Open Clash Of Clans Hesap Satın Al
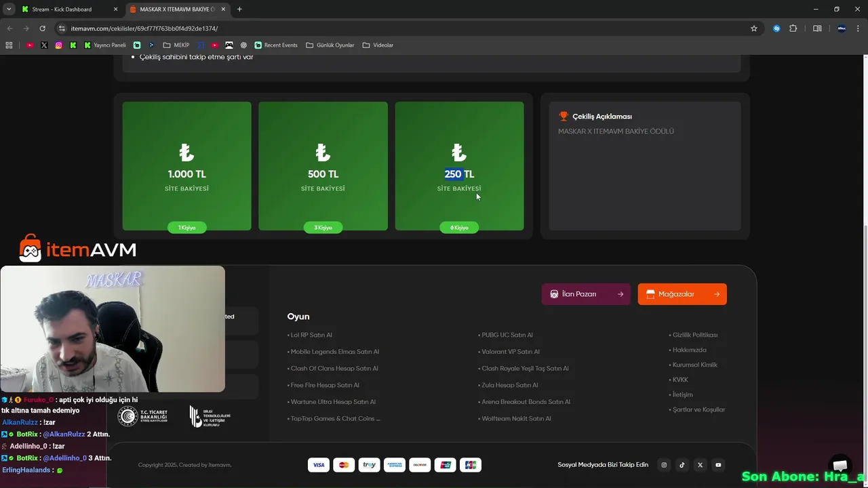This screenshot has height=488, width=868. click(x=333, y=369)
